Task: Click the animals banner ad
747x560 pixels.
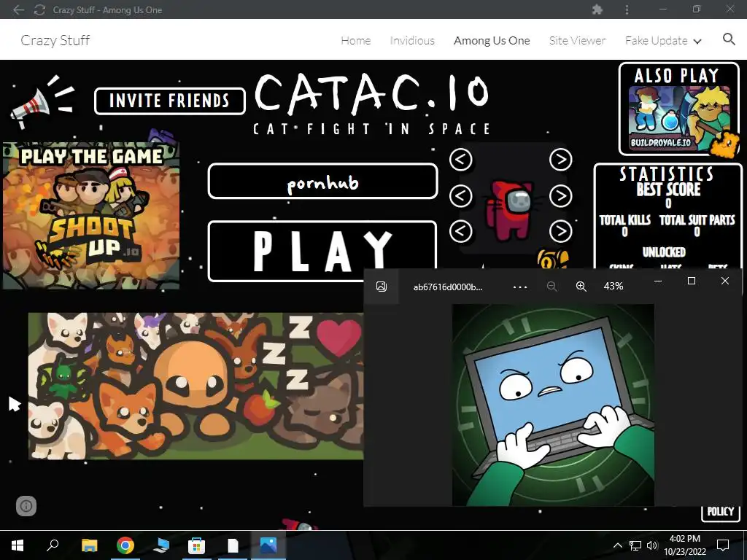Action: (x=196, y=386)
